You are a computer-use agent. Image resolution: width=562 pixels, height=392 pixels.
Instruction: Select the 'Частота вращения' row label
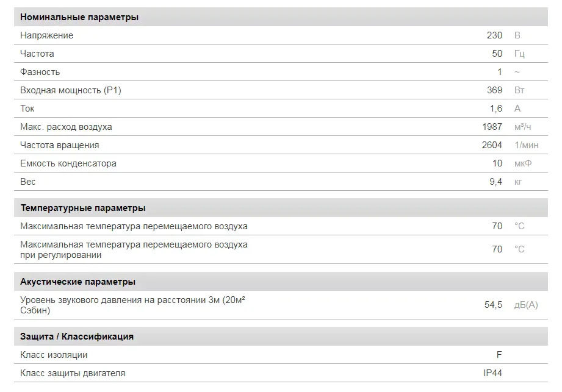click(x=60, y=145)
